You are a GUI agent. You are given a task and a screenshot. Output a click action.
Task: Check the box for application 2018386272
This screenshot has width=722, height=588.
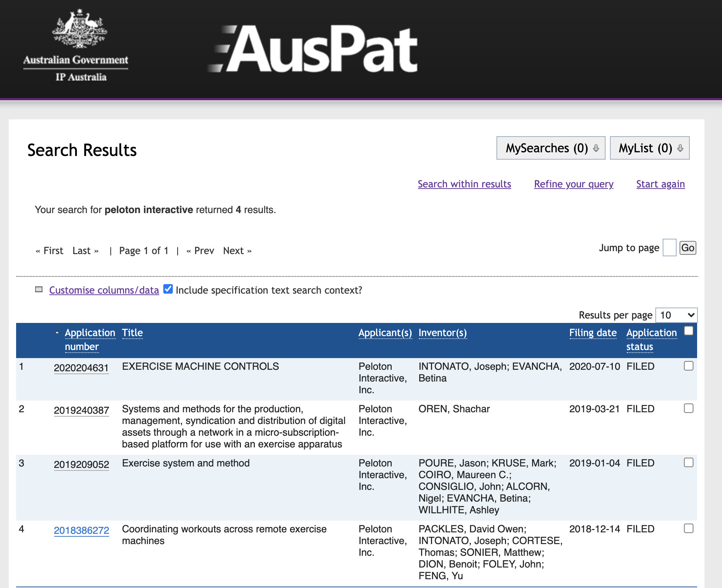[688, 529]
